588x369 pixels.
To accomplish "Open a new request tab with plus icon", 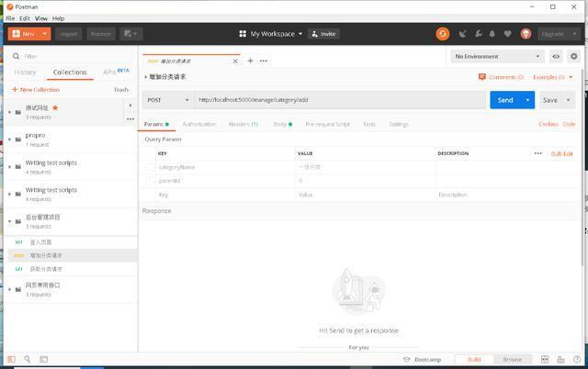I will pos(249,61).
